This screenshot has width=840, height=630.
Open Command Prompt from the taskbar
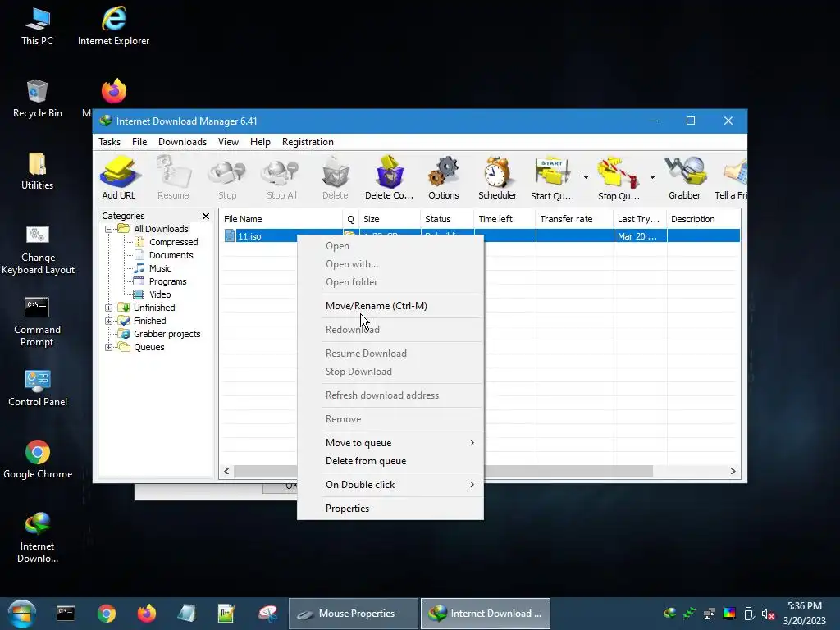pos(66,614)
